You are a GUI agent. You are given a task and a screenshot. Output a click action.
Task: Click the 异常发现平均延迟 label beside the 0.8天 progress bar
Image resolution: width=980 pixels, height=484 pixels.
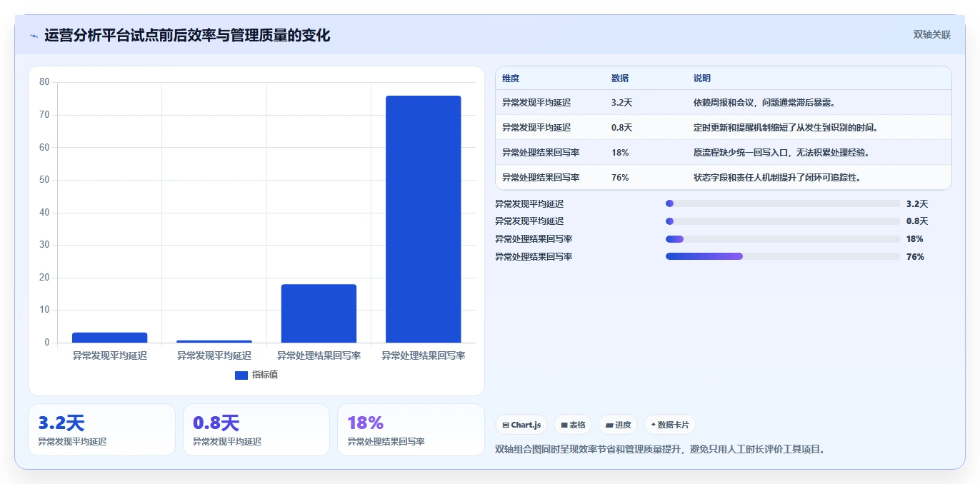pyautogui.click(x=529, y=221)
